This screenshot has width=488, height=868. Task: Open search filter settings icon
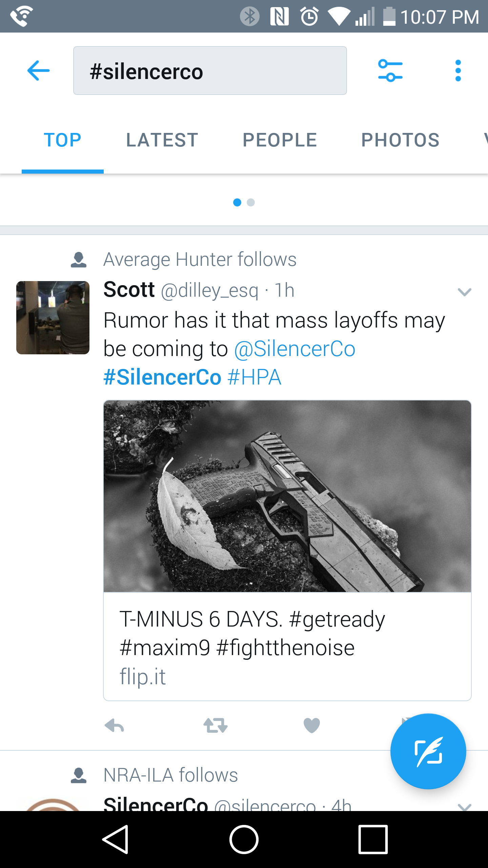click(x=390, y=71)
